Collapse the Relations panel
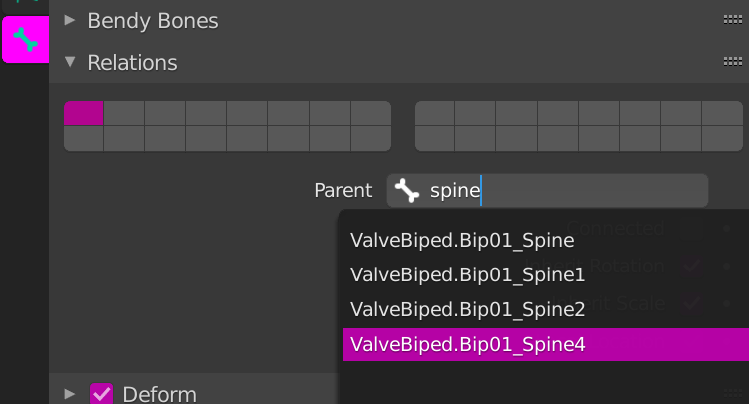Screen dimensions: 749x404 click(x=70, y=62)
